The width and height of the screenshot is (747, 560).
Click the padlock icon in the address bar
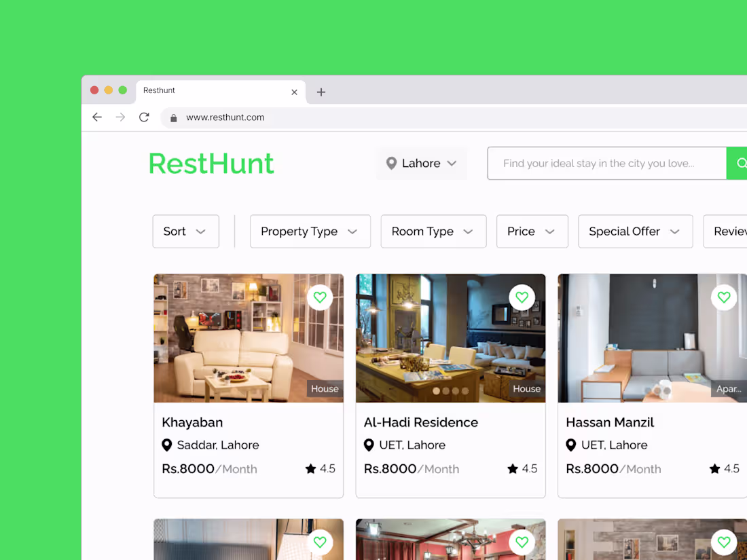(173, 117)
